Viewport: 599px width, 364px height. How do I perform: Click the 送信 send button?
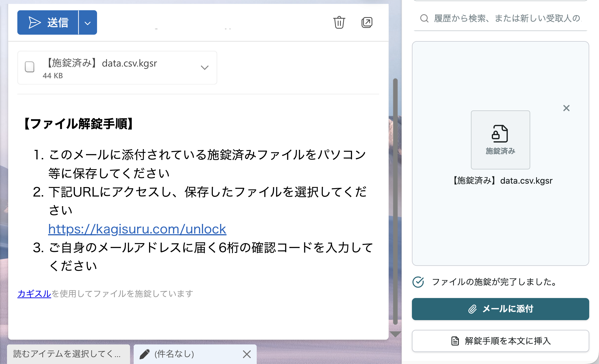[48, 23]
